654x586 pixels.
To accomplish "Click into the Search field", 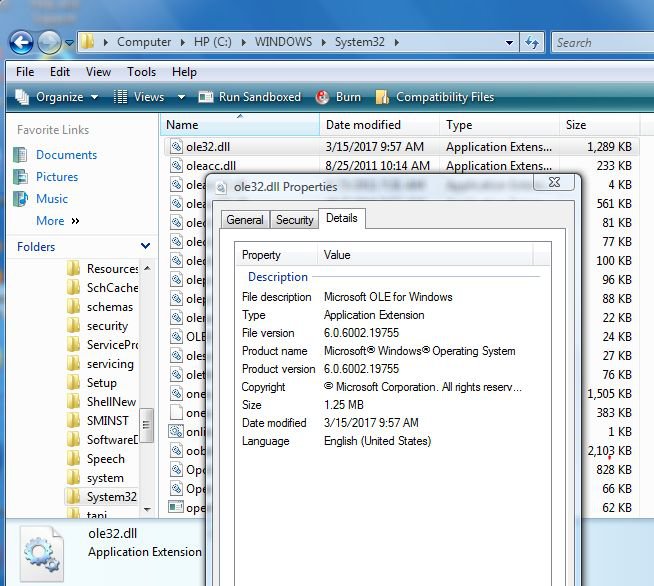I will 603,43.
